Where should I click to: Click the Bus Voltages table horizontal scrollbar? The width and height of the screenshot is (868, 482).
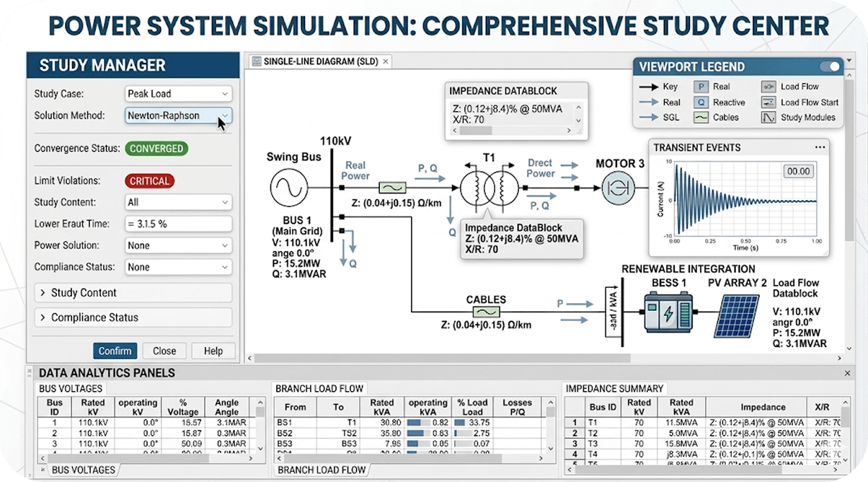click(148, 457)
